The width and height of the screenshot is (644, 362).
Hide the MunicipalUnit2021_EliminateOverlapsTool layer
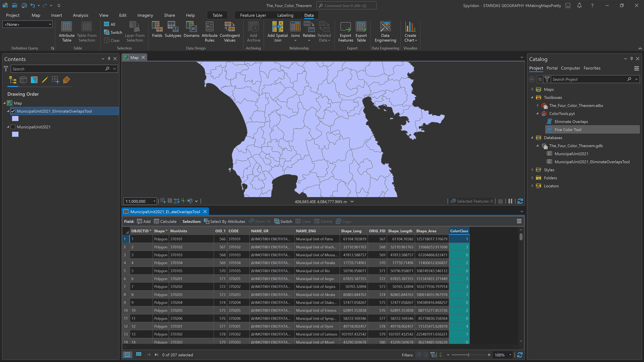[x=13, y=111]
